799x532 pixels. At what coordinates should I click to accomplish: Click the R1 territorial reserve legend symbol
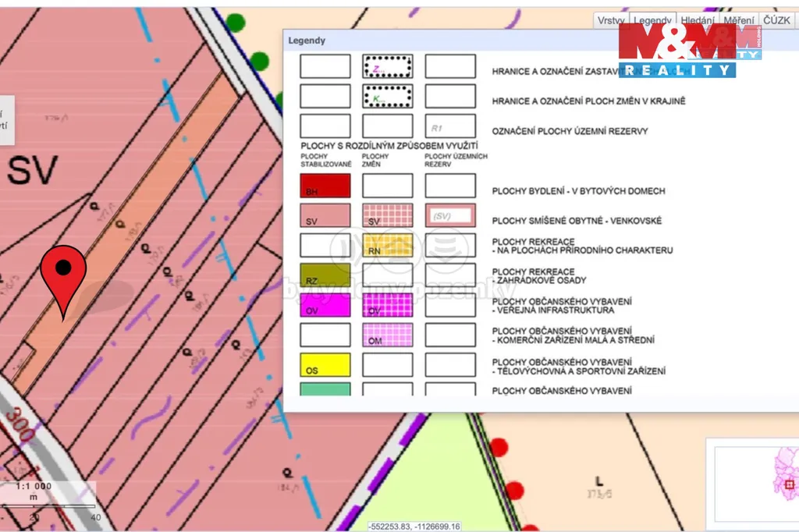tap(450, 126)
